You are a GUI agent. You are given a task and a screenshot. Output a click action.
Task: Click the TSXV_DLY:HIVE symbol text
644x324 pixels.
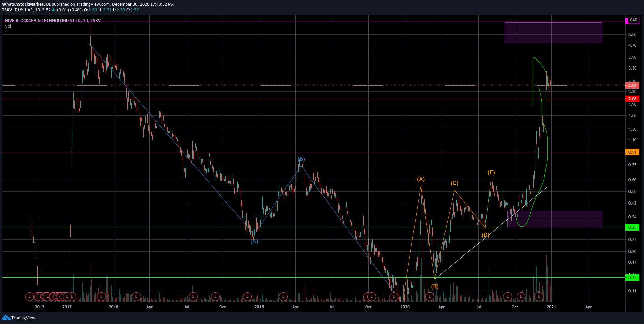[17, 10]
